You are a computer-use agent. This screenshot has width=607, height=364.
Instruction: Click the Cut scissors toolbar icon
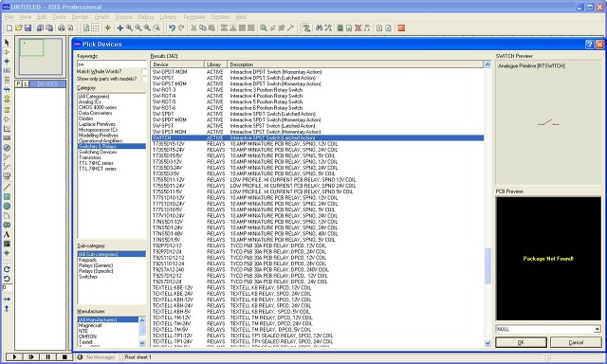pos(193,27)
